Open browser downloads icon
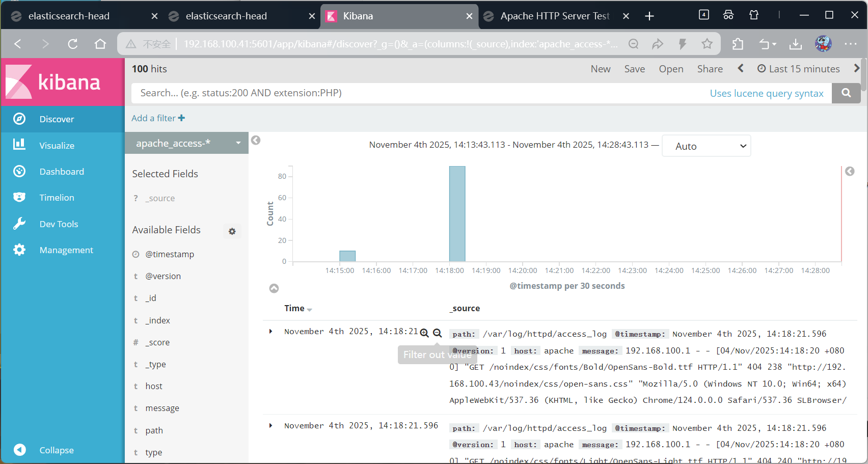The image size is (868, 464). click(x=795, y=44)
